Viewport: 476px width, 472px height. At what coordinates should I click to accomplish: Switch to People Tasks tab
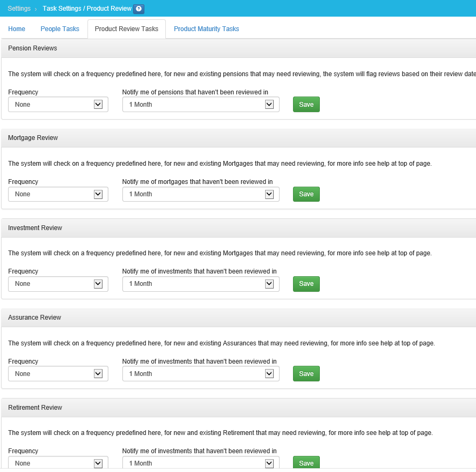tap(60, 29)
